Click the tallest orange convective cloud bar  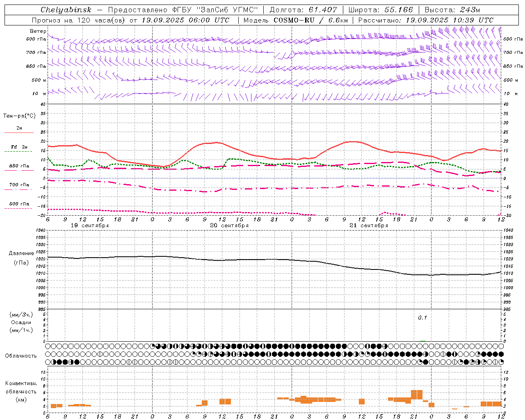click(x=417, y=395)
